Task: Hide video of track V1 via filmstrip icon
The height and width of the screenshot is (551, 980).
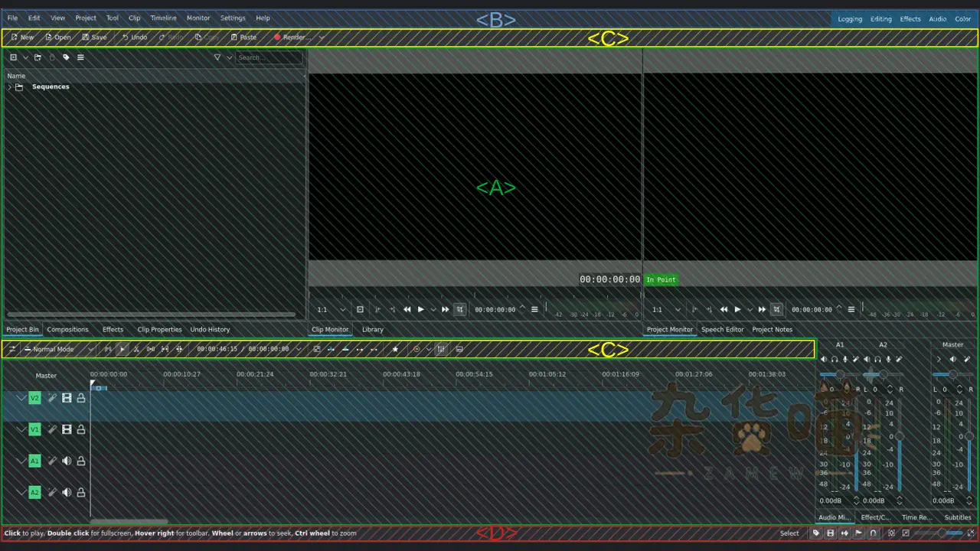Action: tap(67, 429)
